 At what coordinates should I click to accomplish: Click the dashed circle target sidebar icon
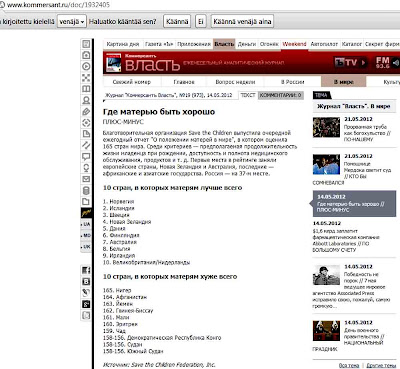(86, 123)
